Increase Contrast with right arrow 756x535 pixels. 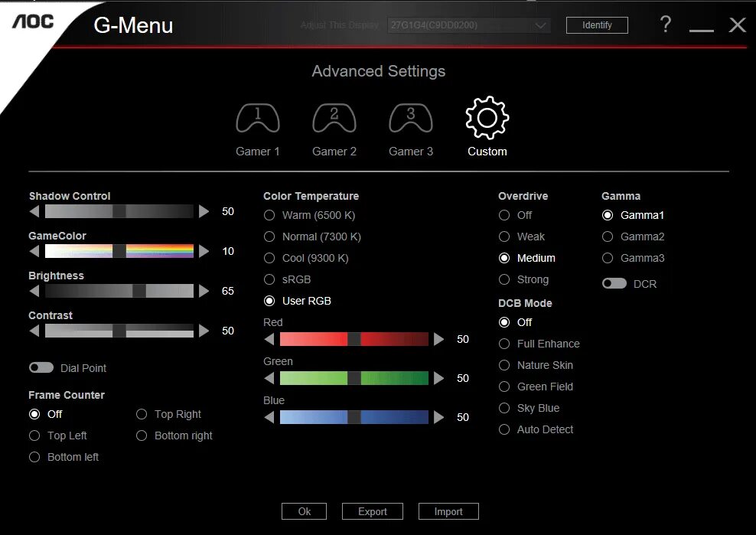[204, 331]
